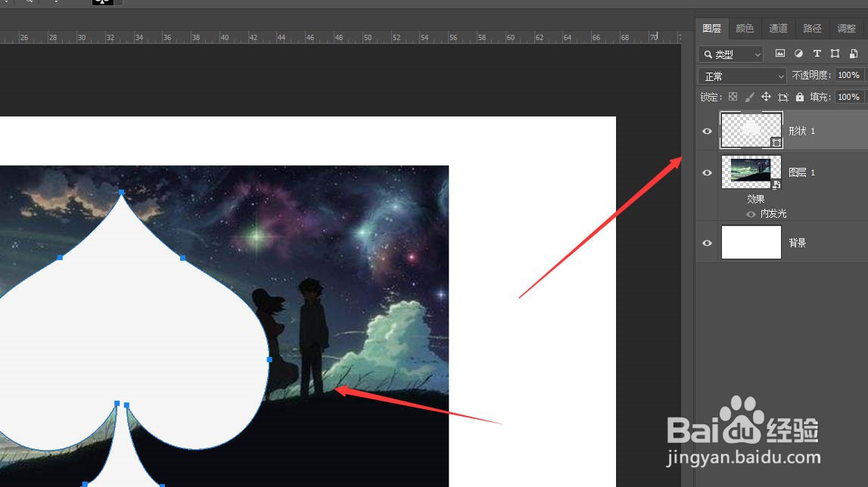868x487 pixels.
Task: Filter layers by smart objects icon
Action: tap(854, 53)
